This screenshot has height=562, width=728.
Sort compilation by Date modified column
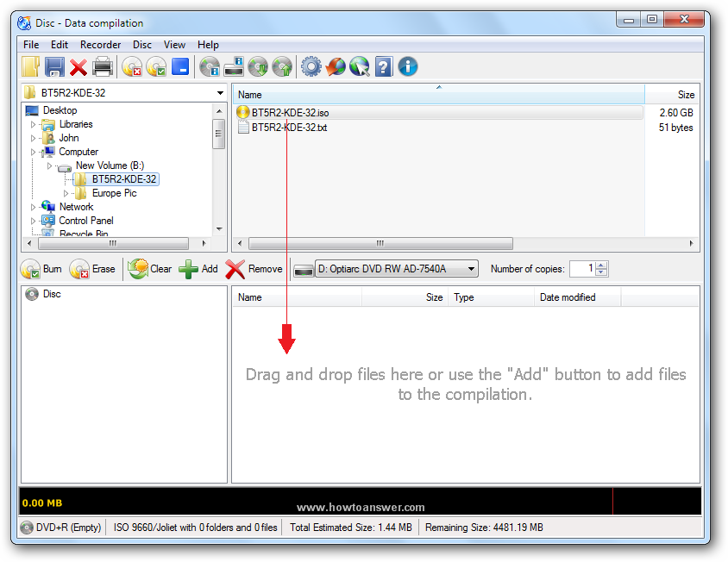[x=577, y=297]
